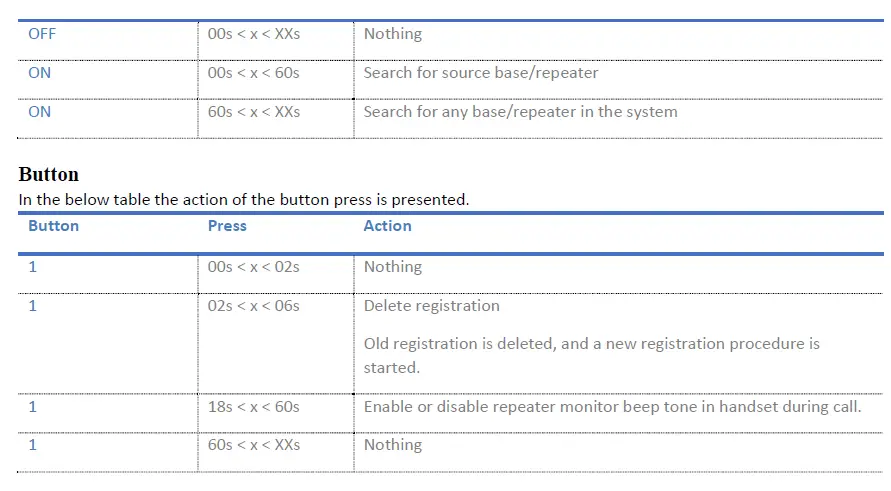Click the ON cell beside "Search for source base/repeater"
891x491 pixels.
(x=40, y=73)
